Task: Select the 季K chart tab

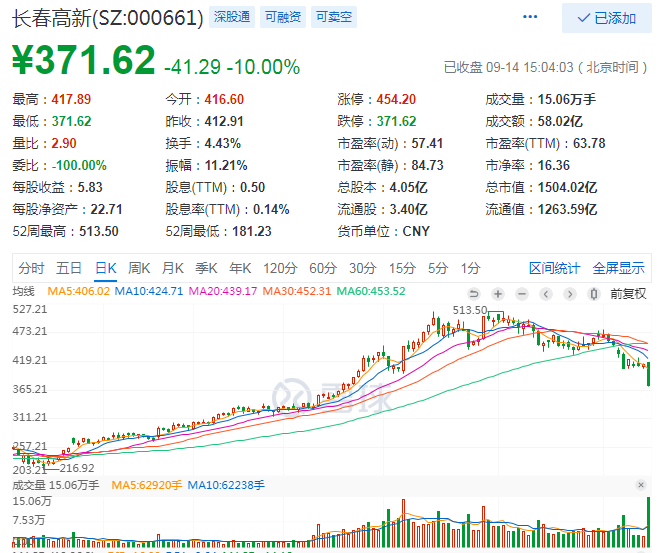Action: click(x=206, y=268)
